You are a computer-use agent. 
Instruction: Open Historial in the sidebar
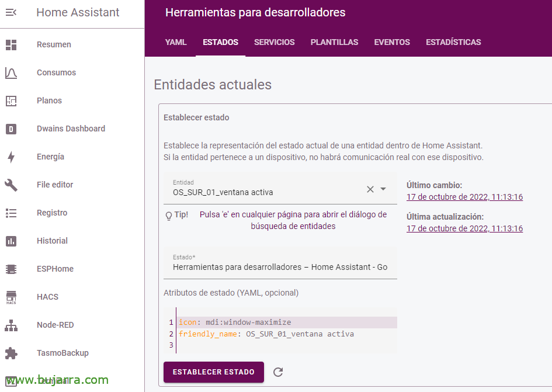(x=52, y=241)
